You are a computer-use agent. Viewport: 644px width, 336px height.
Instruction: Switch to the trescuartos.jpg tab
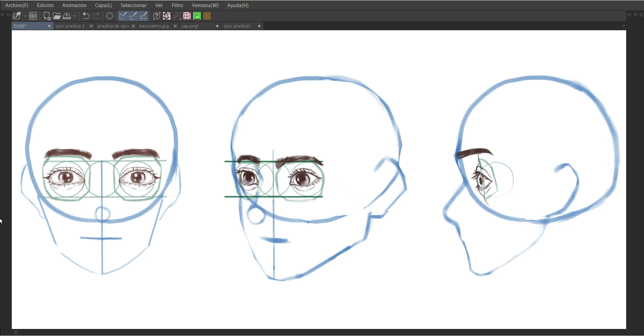coord(154,26)
